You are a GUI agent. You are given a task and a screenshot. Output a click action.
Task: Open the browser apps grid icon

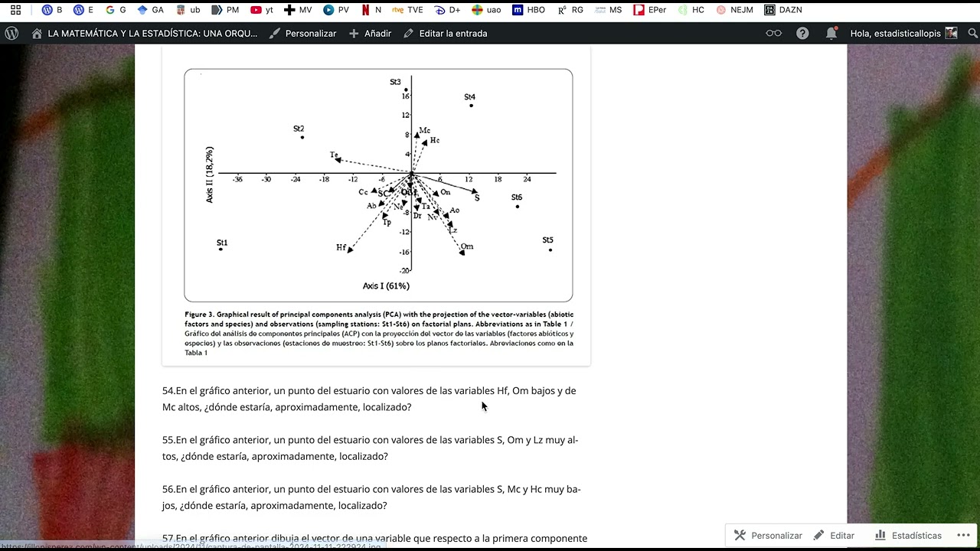tap(15, 10)
